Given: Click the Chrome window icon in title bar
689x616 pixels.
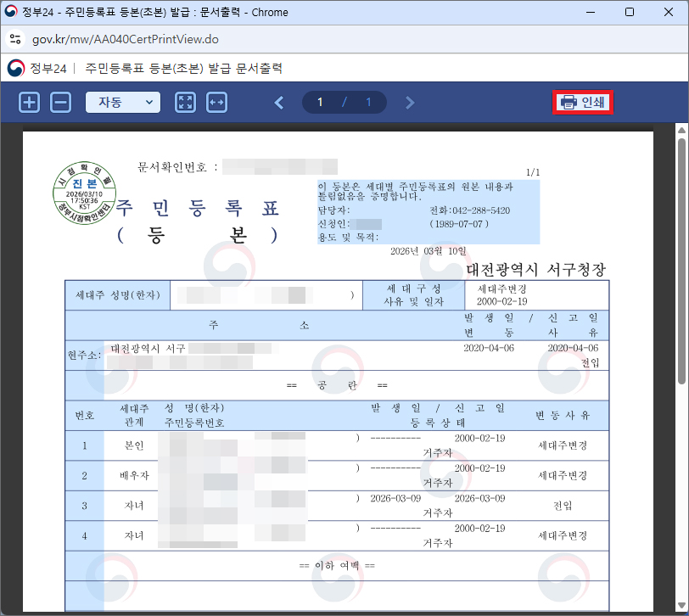Looking at the screenshot, I should pos(13,13).
